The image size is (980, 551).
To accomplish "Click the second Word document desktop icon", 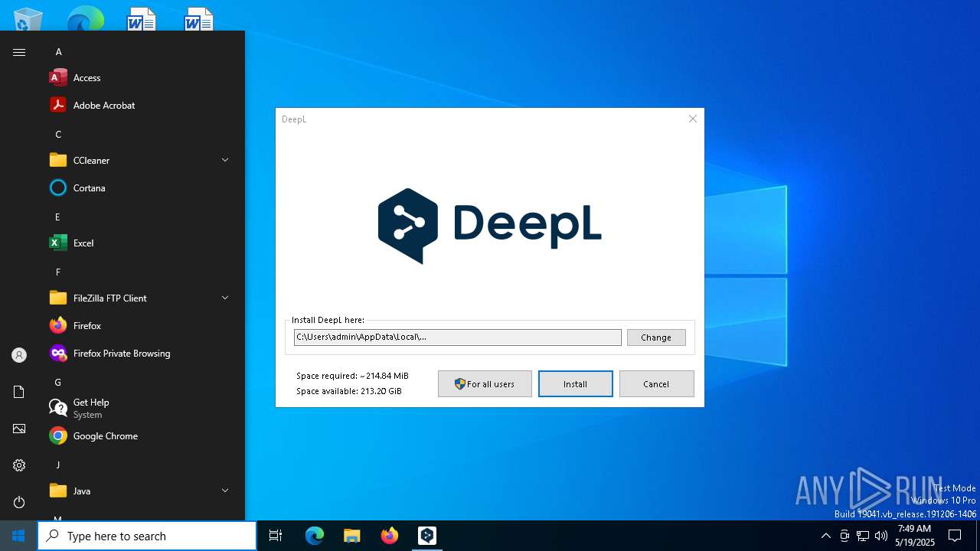I will [199, 18].
